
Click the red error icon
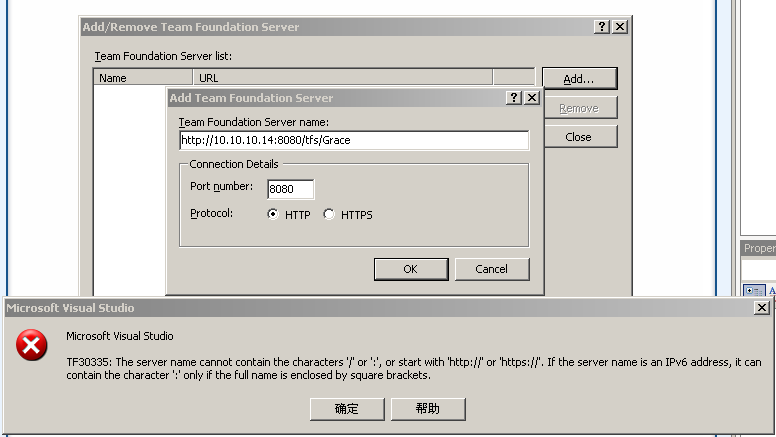[31, 345]
